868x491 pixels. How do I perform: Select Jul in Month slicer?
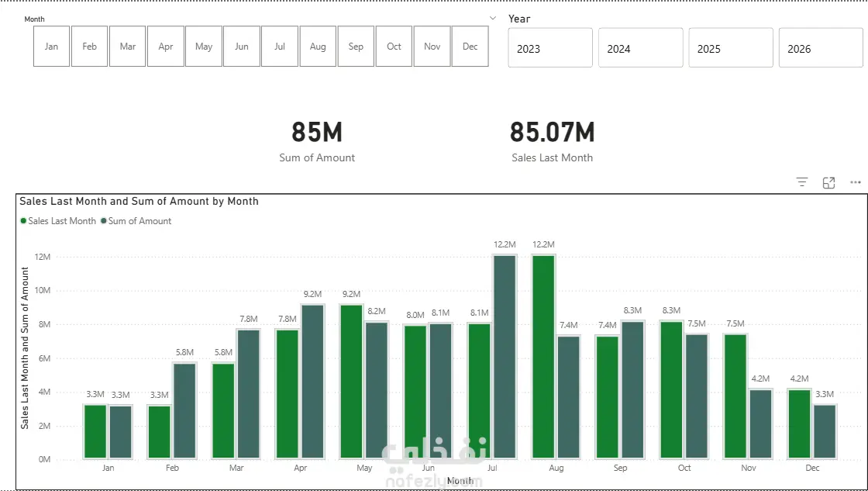280,47
